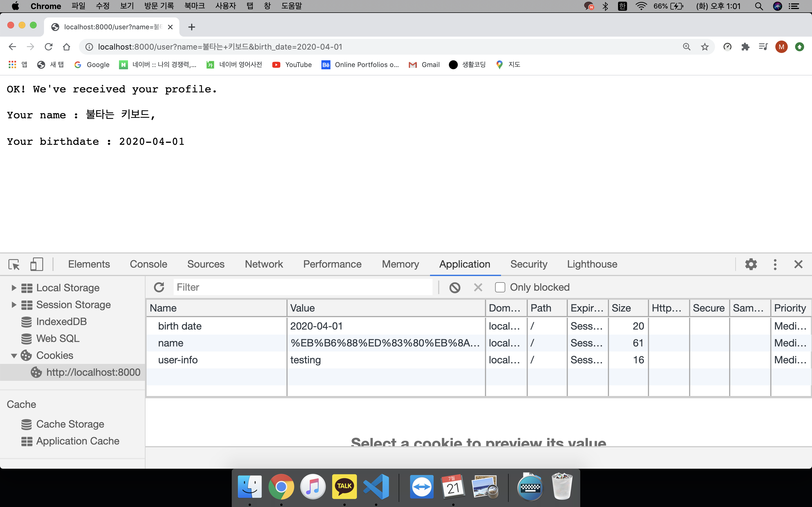Screen dimensions: 812x507
Task: Toggle the device toolbar icon
Action: [x=37, y=264]
